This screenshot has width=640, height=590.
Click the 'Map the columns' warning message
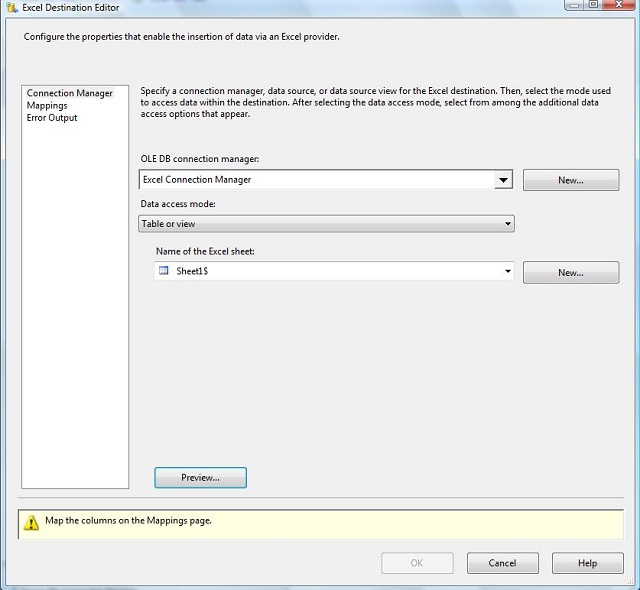[x=128, y=521]
